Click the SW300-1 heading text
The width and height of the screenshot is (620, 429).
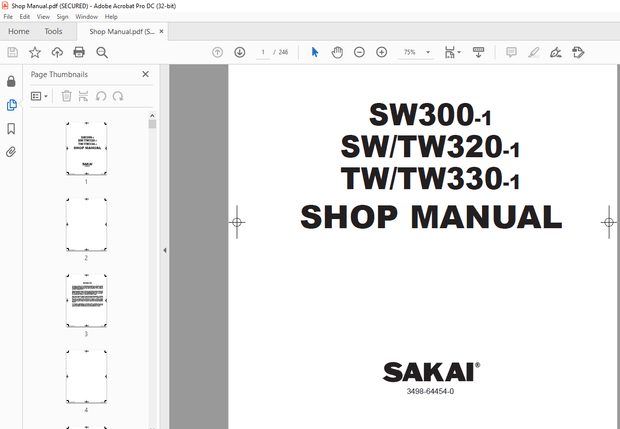[x=430, y=115]
